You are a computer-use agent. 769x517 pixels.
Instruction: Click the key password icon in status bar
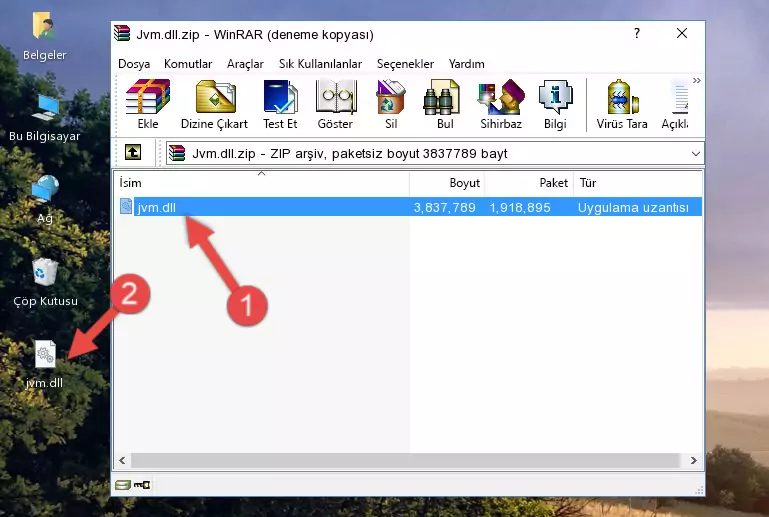point(142,485)
